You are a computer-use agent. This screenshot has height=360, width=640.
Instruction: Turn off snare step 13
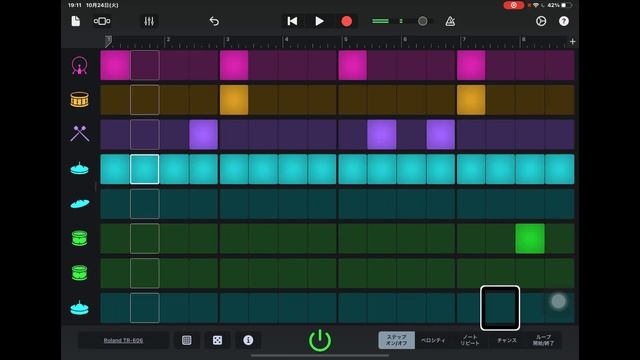471,100
